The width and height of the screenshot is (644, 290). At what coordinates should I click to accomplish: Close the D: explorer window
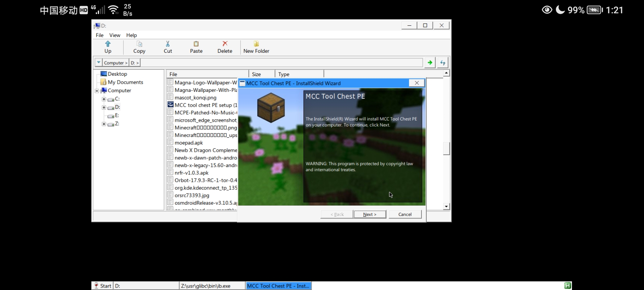click(x=442, y=25)
